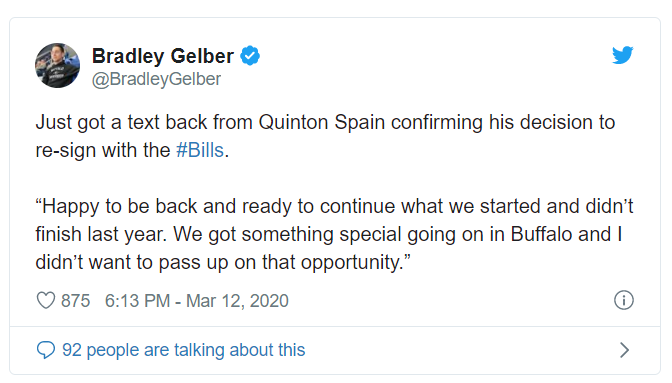Open the tweet info circle icon
The image size is (672, 383).
pyautogui.click(x=624, y=300)
